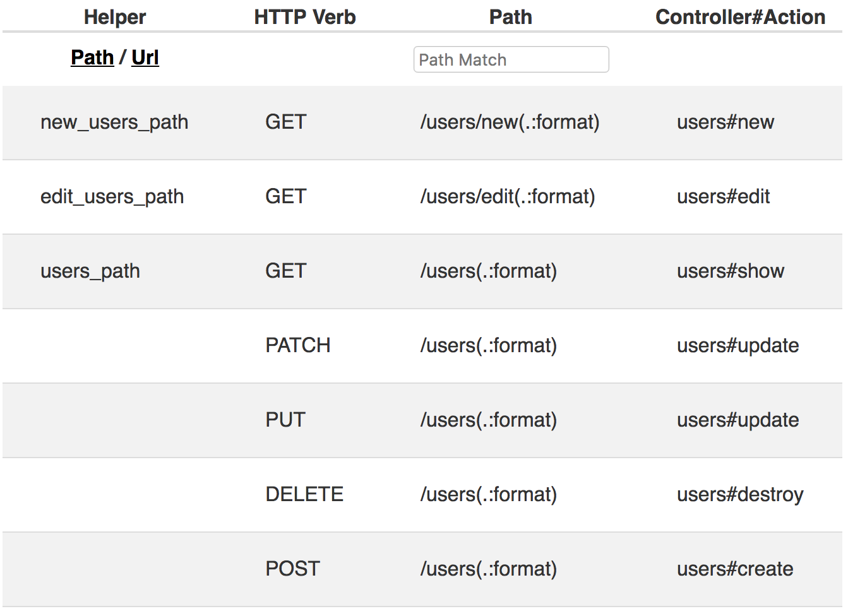Select the edit_users_path helper cell
The width and height of the screenshot is (860, 616).
pyautogui.click(x=112, y=196)
